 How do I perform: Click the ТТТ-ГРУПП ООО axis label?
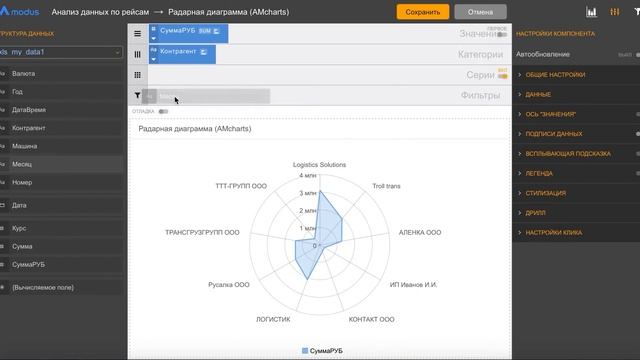(x=241, y=186)
